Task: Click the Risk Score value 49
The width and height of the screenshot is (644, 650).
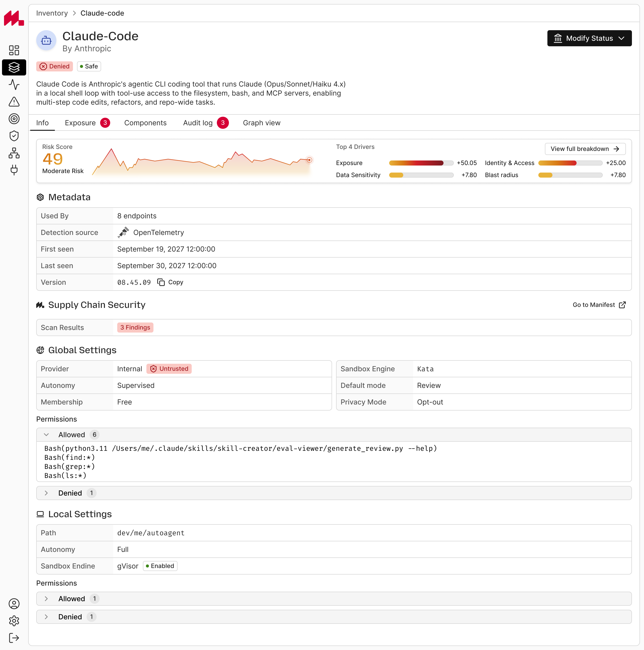Action: click(53, 159)
